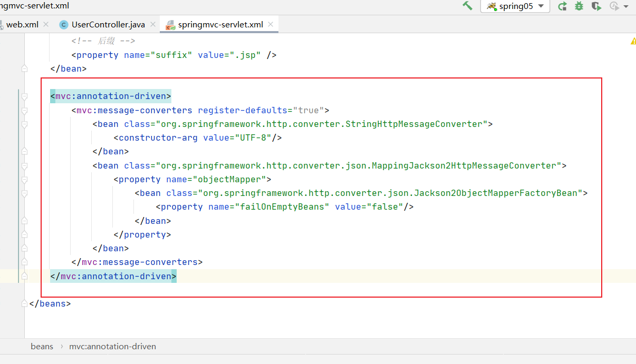Run with Coverage using the shield icon
Screen dimensions: 636x364
[x=596, y=6]
